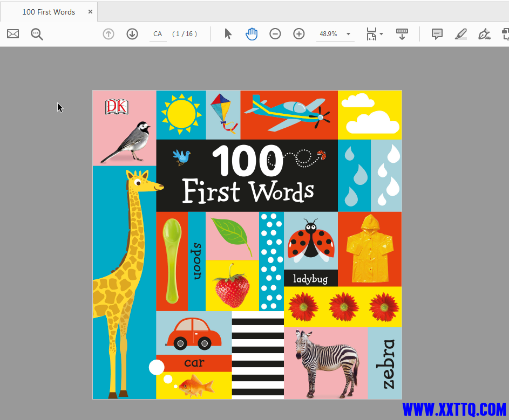This screenshot has width=509, height=420.
Task: Go to previous page with up arrow
Action: click(x=108, y=34)
